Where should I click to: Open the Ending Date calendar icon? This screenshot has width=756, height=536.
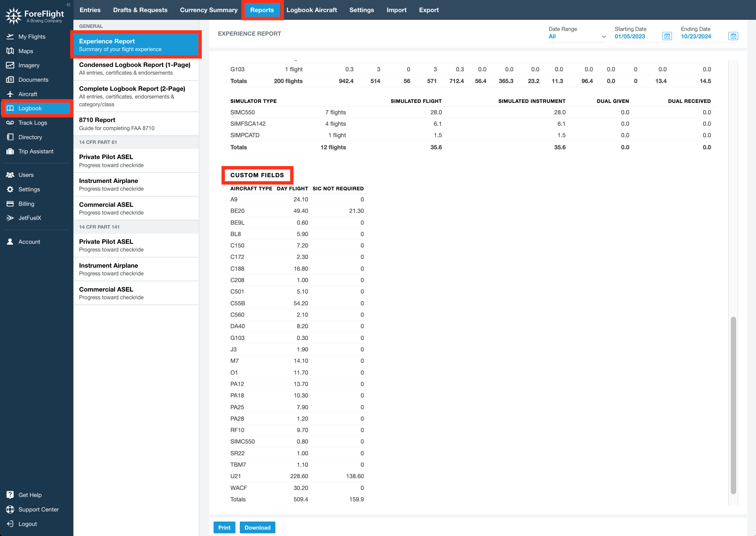pos(733,36)
